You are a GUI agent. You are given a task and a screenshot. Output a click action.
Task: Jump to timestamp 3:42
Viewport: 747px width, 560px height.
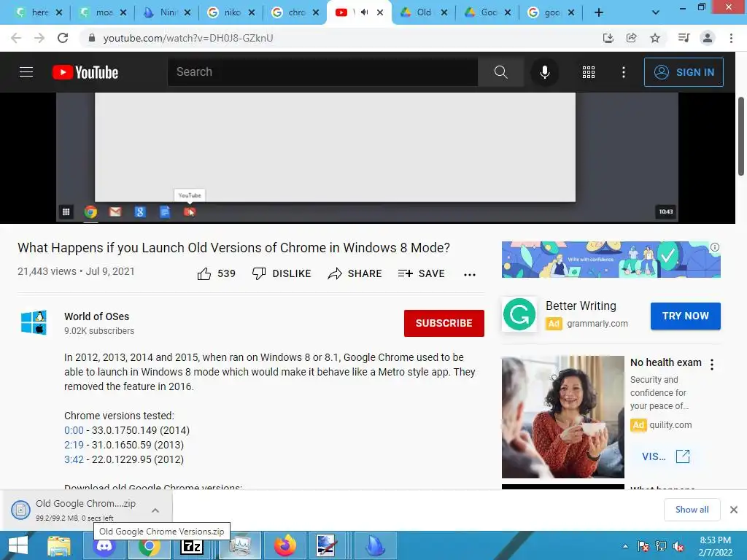tap(74, 459)
